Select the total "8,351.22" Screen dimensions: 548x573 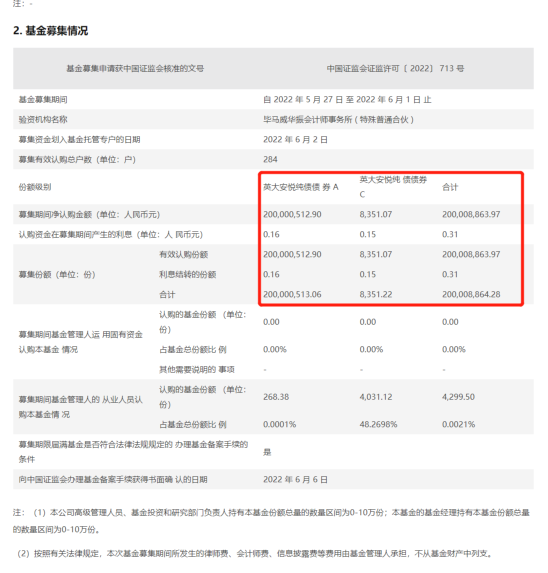pos(376,294)
